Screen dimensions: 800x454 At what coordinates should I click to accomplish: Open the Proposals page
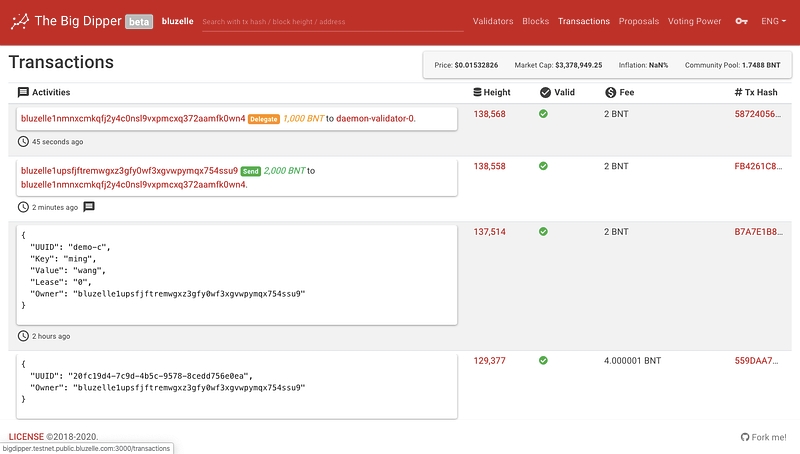coord(638,21)
